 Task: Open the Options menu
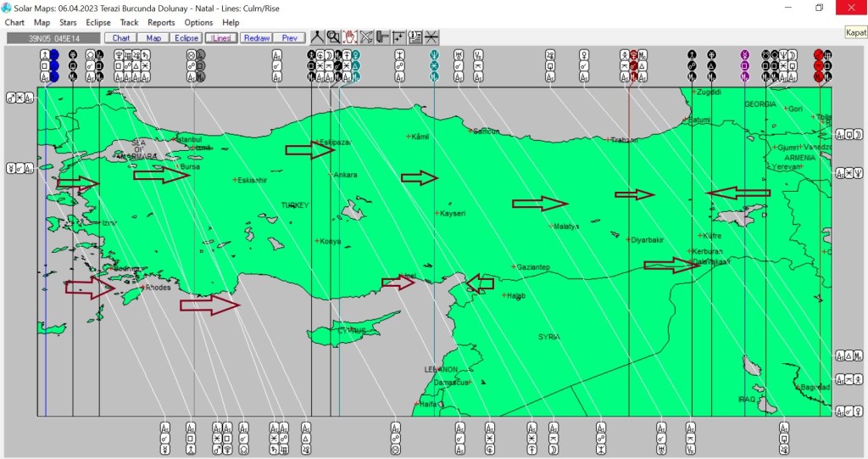(198, 22)
